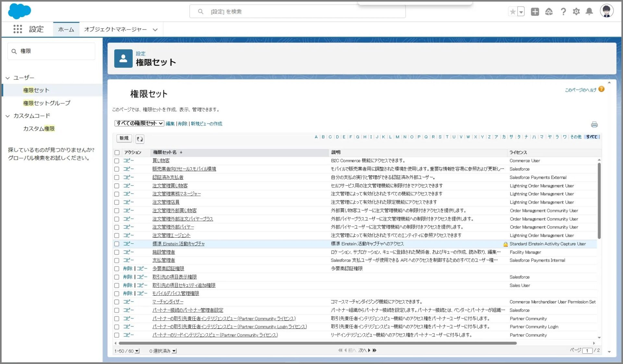The height and width of the screenshot is (364, 623).
Task: Click the help icon beside このページのヘルプ
Action: [x=601, y=89]
